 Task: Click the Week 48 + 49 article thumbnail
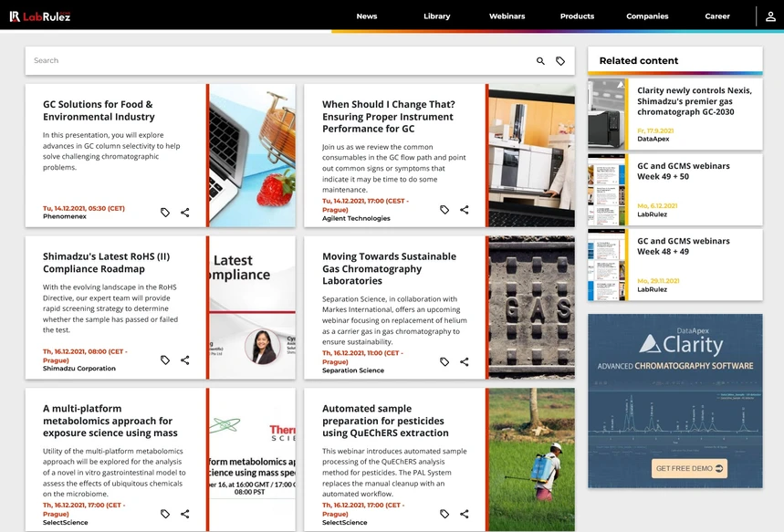[607, 265]
